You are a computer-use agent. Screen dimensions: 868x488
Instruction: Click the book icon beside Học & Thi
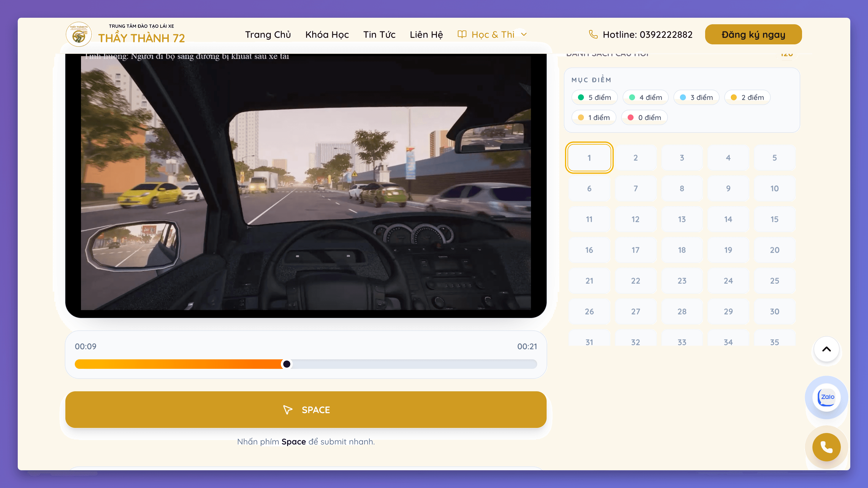coord(462,34)
